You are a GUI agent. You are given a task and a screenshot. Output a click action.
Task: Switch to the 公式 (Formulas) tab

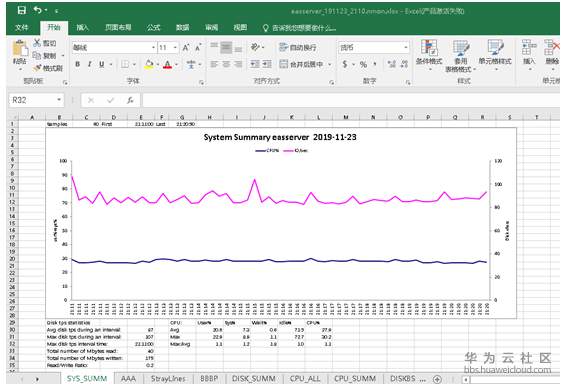click(x=153, y=28)
